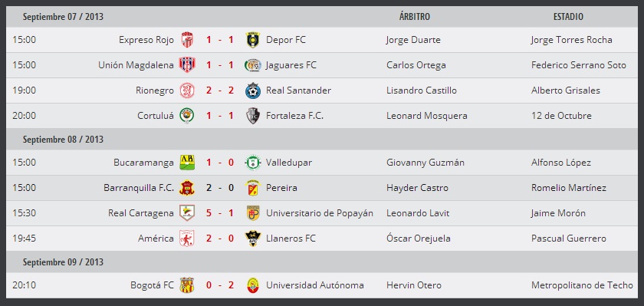Click the Universidad Autónoma crest
The image size is (644, 306).
pos(252,285)
